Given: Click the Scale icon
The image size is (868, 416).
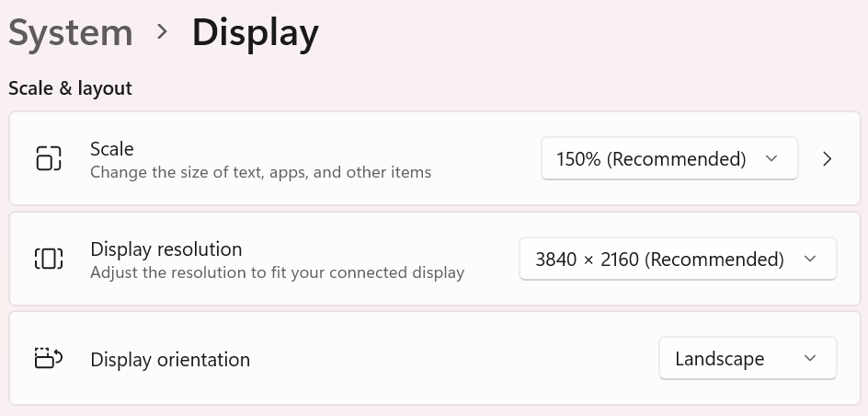Looking at the screenshot, I should click(x=49, y=158).
